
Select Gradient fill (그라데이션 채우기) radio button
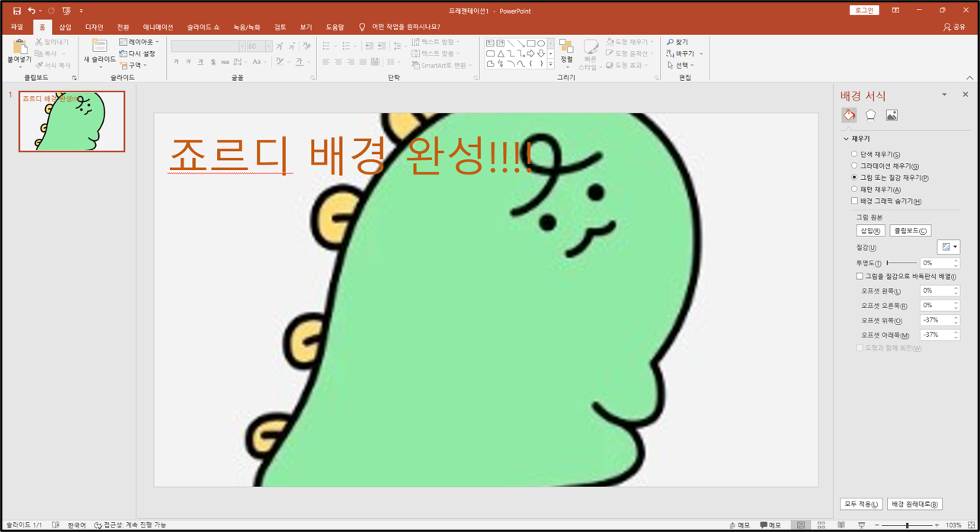pyautogui.click(x=854, y=166)
